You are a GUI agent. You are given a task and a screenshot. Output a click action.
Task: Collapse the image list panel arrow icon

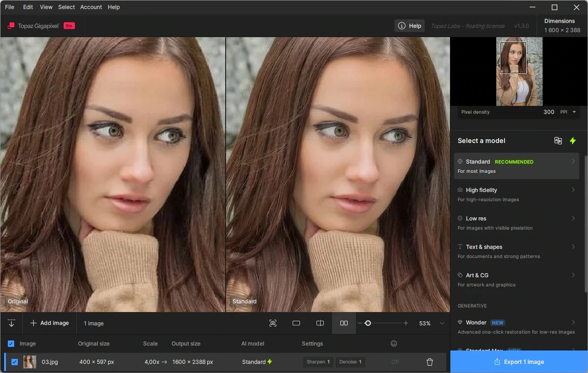pyautogui.click(x=11, y=323)
